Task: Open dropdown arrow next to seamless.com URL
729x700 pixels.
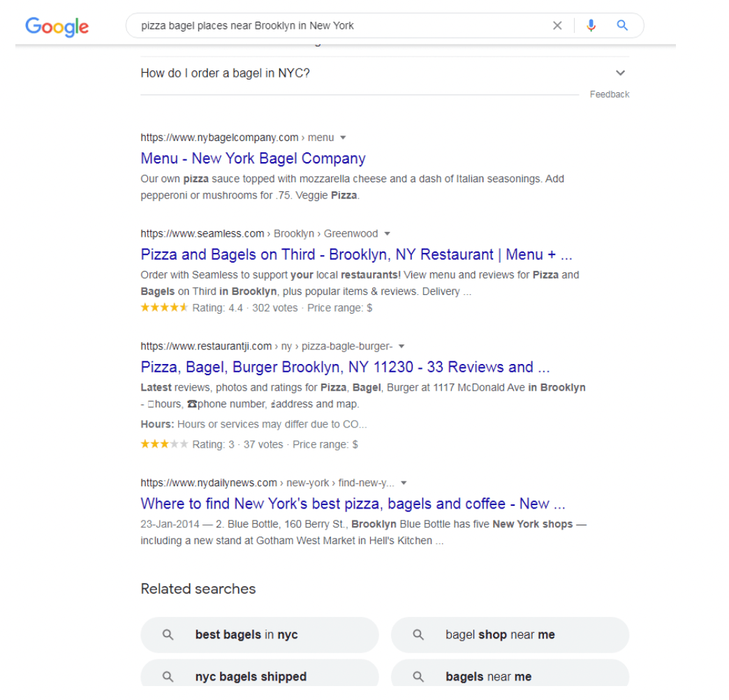Action: coord(387,233)
